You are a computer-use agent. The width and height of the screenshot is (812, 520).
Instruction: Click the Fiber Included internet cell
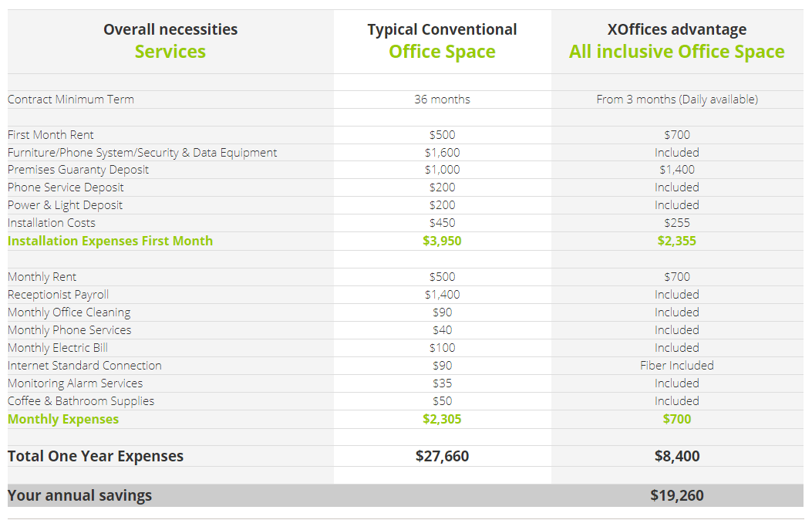pyautogui.click(x=677, y=365)
